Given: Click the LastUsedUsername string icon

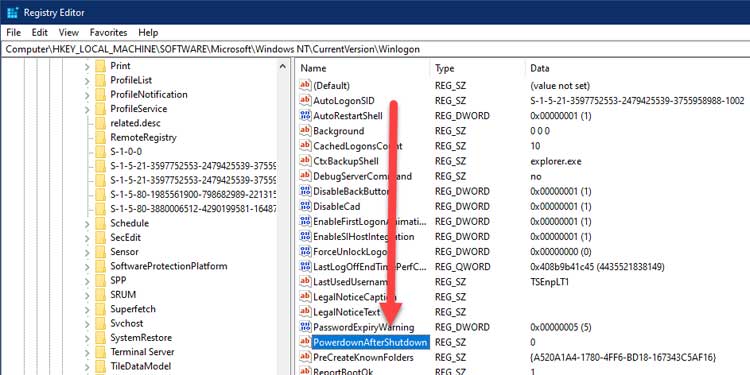Looking at the screenshot, I should tap(305, 282).
